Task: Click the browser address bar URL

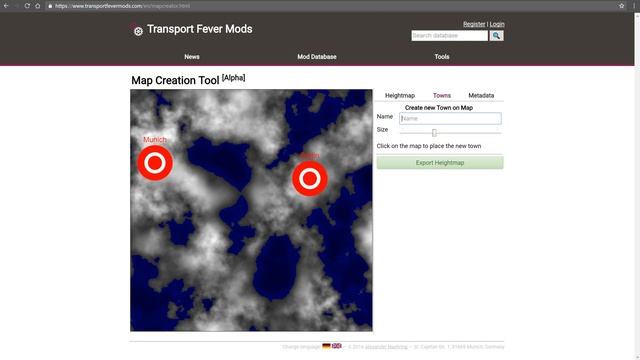Action: (x=122, y=6)
